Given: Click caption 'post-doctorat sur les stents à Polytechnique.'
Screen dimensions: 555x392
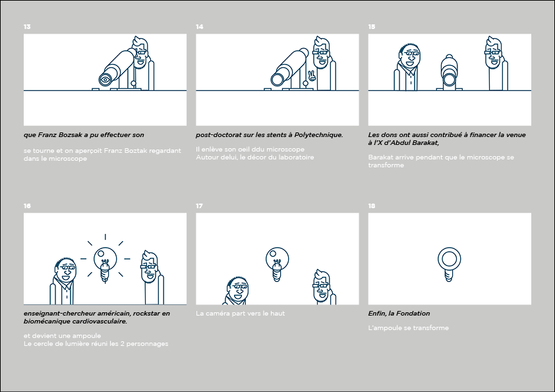Looking at the screenshot, I should point(270,135).
